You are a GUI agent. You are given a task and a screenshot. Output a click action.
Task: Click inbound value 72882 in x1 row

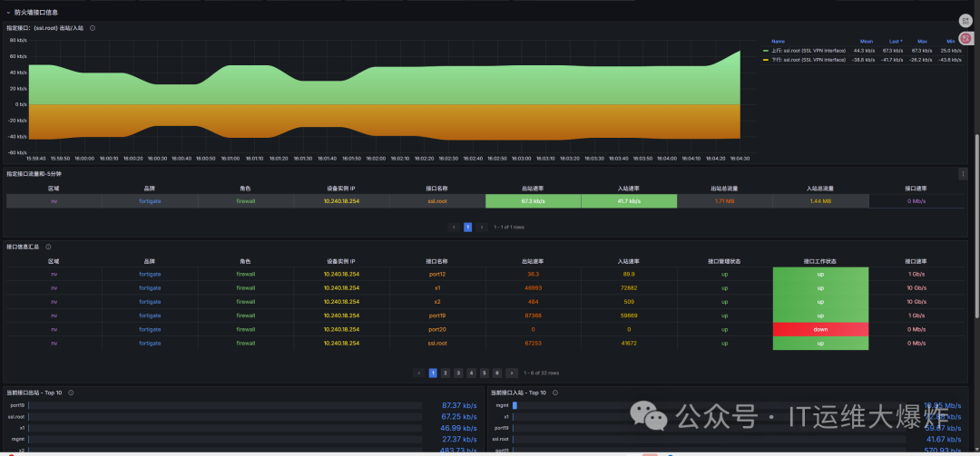[629, 288]
